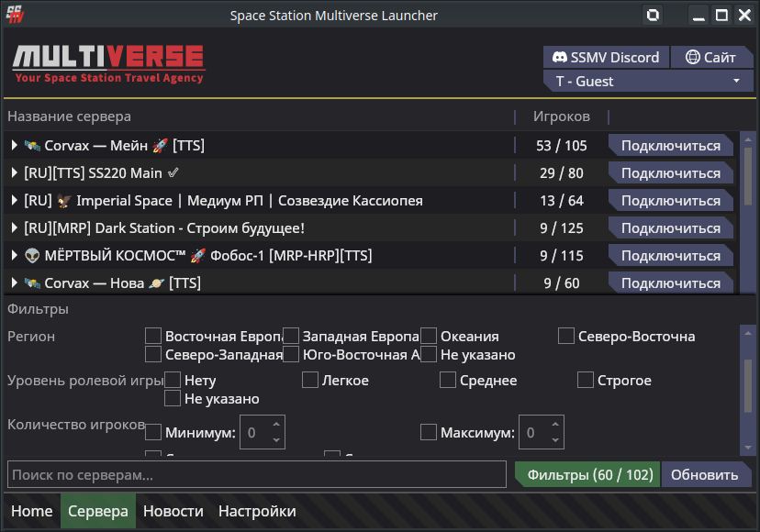760x532 pixels.
Task: Enable the Строгое roleplay level filter
Action: (585, 380)
